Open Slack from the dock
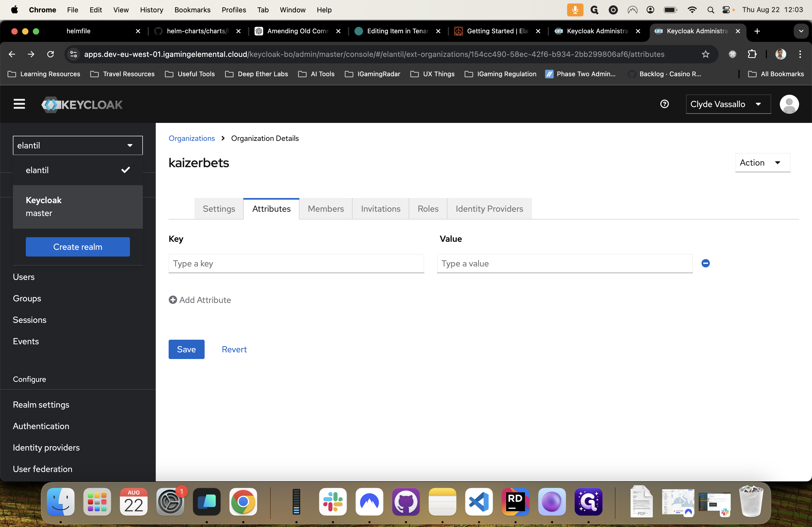 (333, 502)
